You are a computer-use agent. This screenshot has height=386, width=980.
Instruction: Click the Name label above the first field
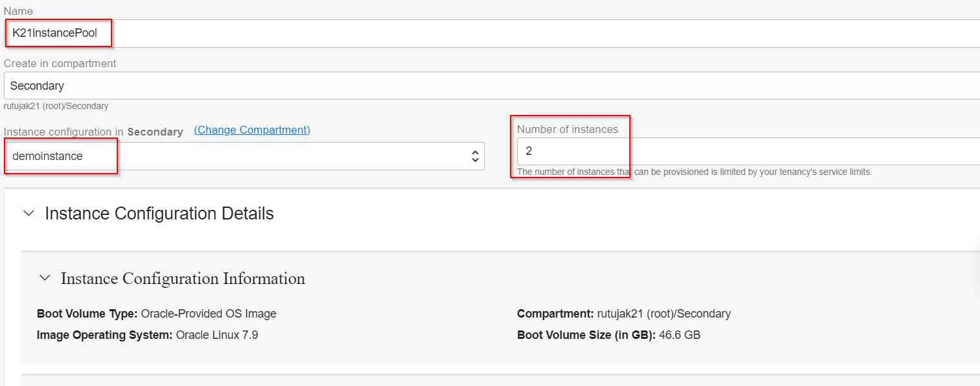click(x=18, y=11)
